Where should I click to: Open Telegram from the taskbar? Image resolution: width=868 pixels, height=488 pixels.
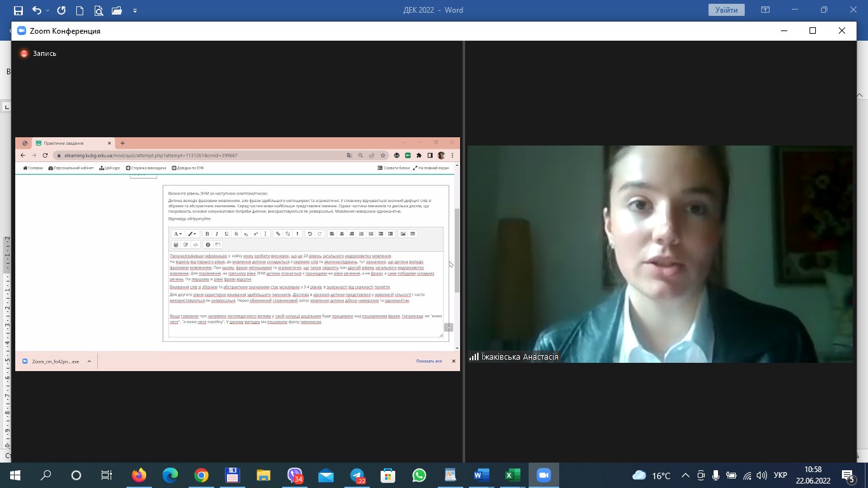[357, 475]
